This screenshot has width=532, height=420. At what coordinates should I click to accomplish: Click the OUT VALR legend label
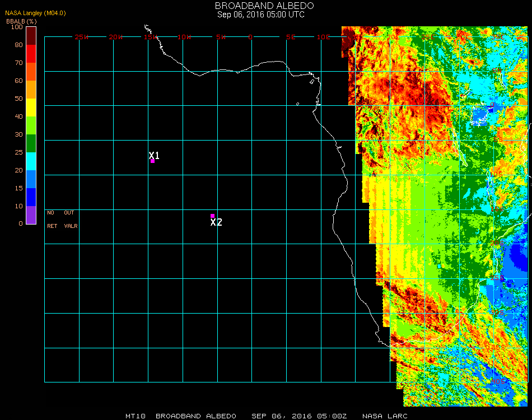tap(70, 220)
